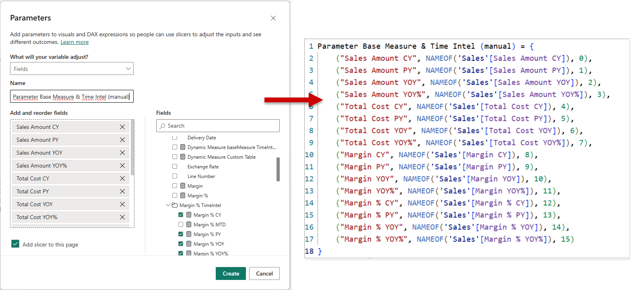Click the "Margin CY" DAX code line
The image size is (644, 290).
(x=437, y=155)
